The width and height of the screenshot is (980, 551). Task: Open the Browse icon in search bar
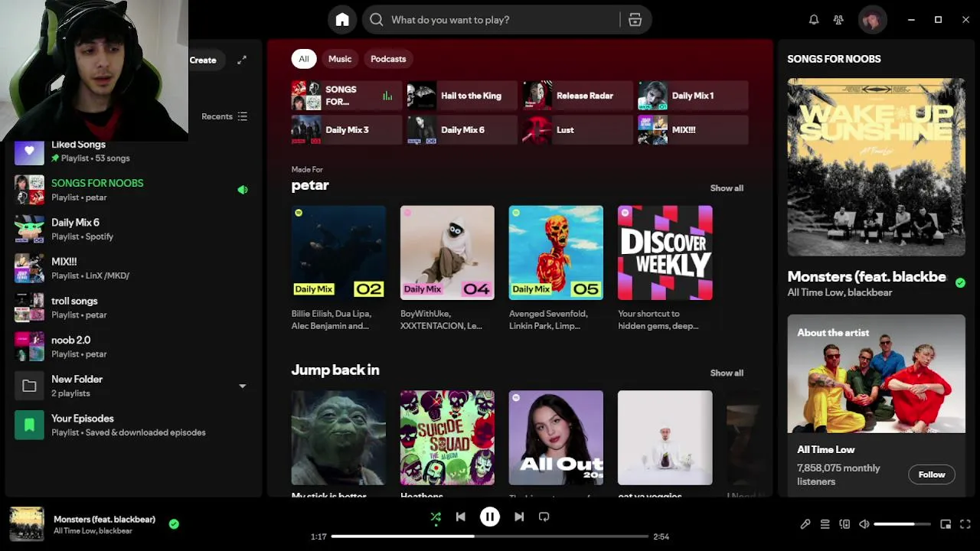[635, 20]
